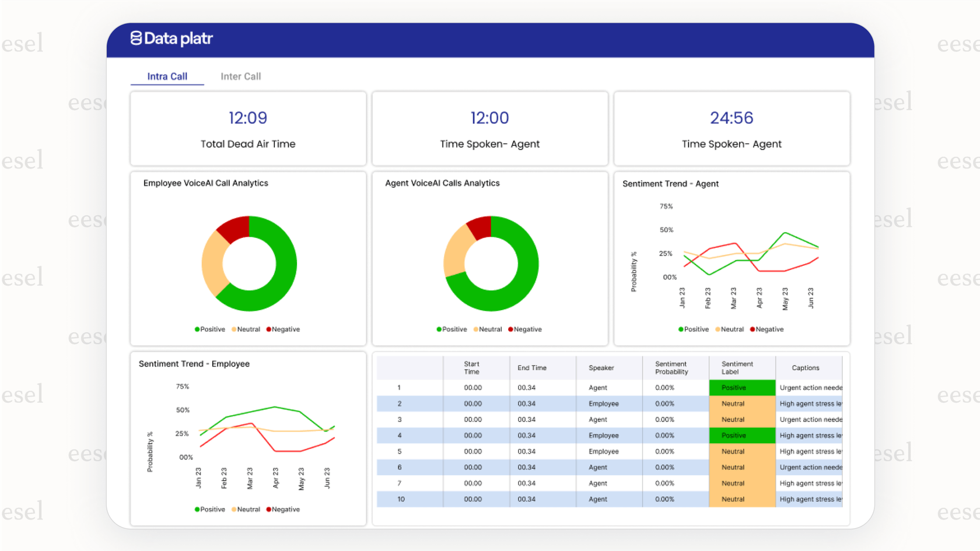Click the Positive legend marker on Agent VoiceAI chart
Screen dimensions: 980x551
[x=439, y=329]
